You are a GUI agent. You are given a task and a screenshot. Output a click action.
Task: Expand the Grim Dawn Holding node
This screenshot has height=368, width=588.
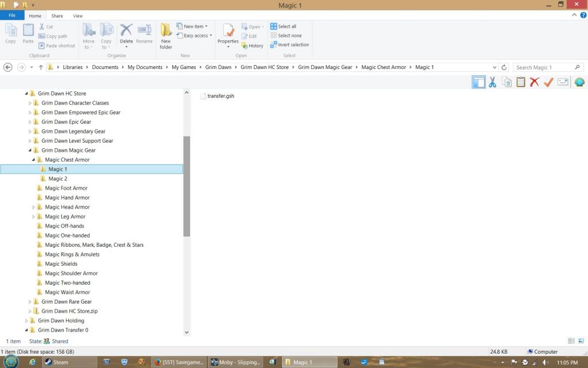[x=26, y=321]
